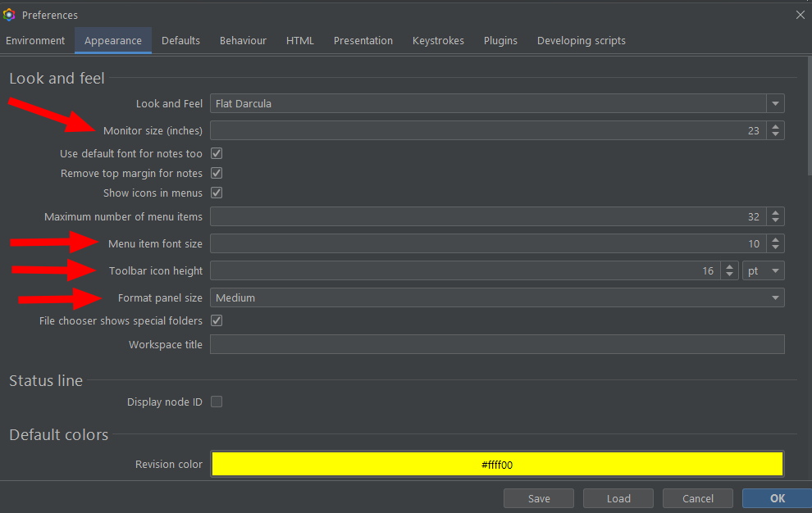Open the Plugins tab

[500, 40]
